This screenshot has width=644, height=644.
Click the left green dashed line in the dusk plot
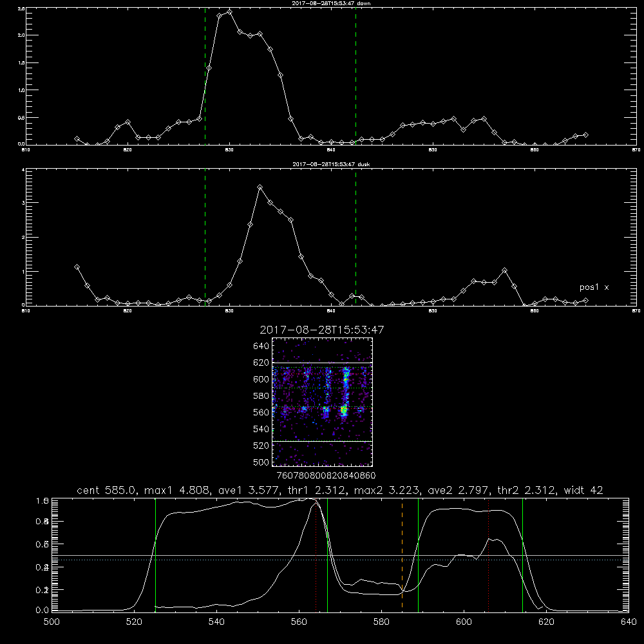205,237
